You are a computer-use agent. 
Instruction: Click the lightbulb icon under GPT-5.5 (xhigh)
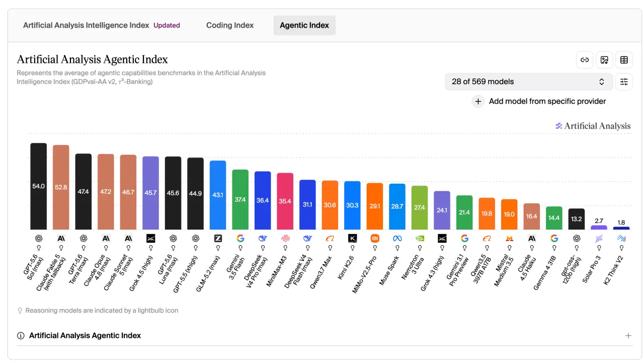[195, 248]
